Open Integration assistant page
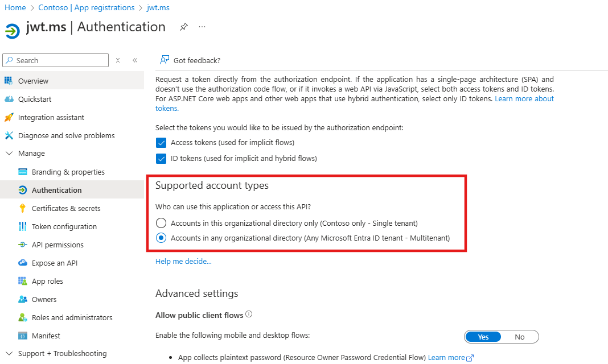 click(x=72, y=117)
